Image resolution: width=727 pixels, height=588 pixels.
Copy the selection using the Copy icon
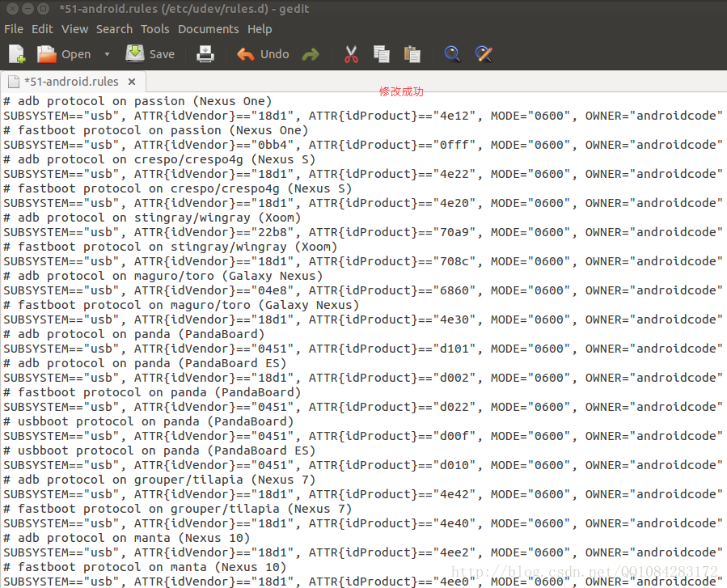(382, 54)
